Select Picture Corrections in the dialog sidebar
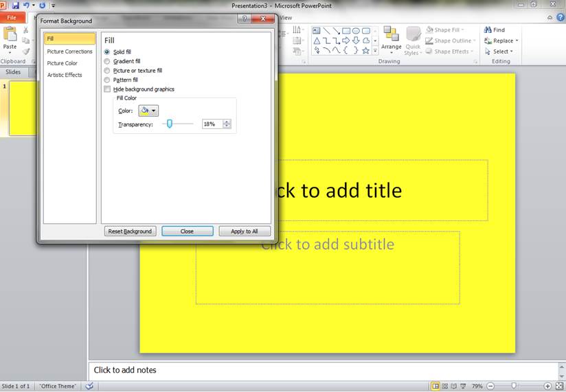566x392 pixels. point(69,51)
